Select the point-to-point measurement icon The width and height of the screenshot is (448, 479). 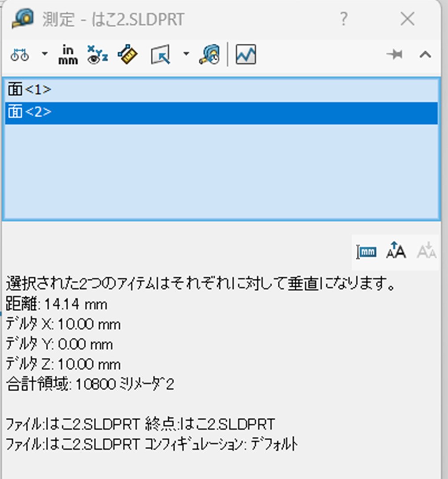click(127, 55)
